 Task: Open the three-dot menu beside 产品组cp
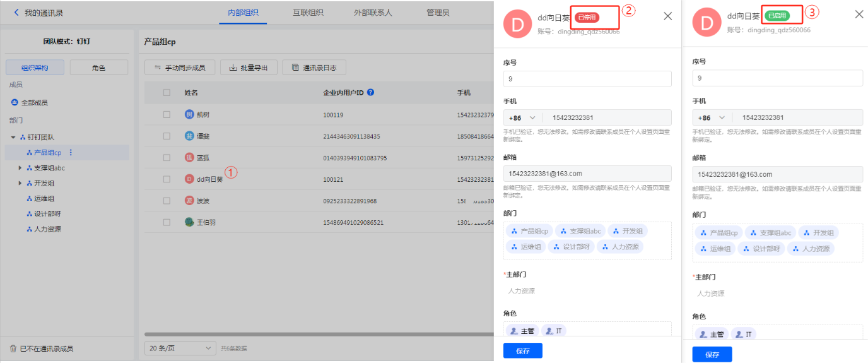pyautogui.click(x=71, y=152)
